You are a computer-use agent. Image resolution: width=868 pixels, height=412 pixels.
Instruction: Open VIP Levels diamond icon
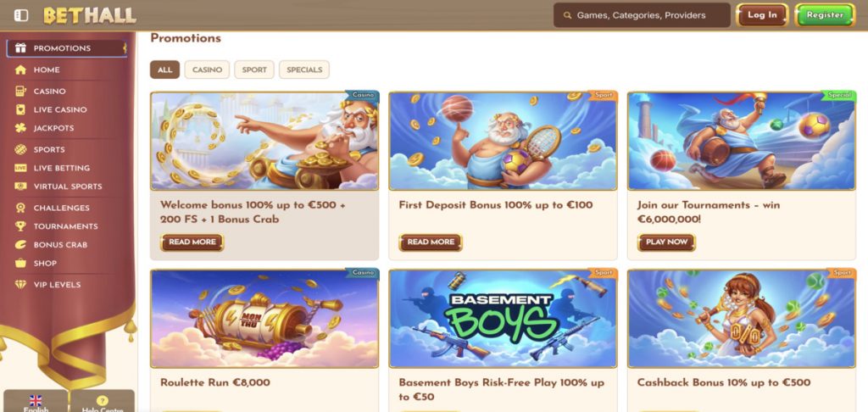(20, 285)
